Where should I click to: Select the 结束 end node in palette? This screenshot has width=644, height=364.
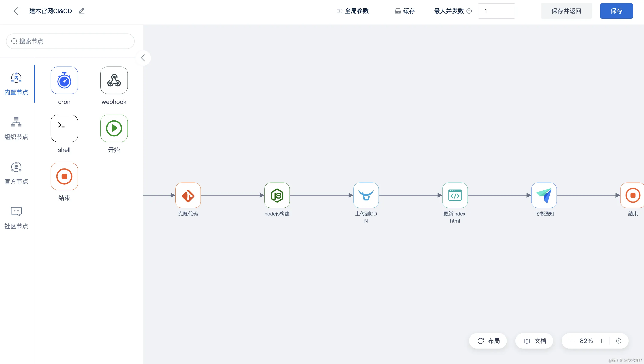coord(64,176)
